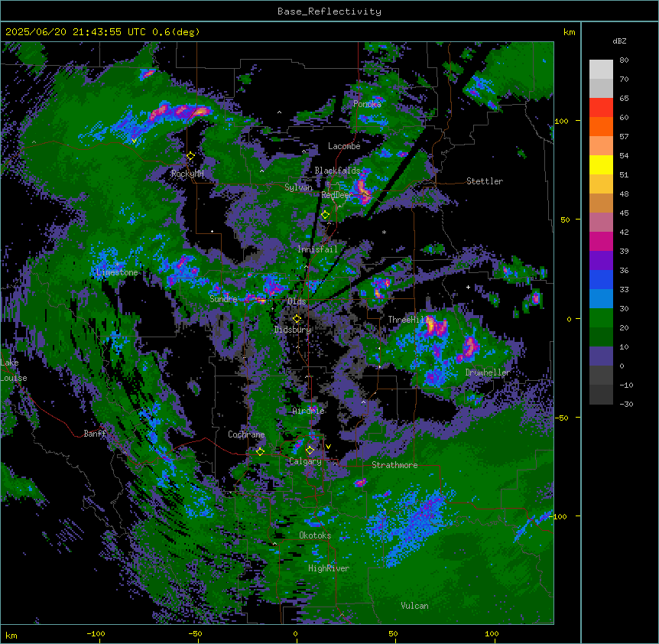Click the white asterisk marker above Limestone
The width and height of the screenshot is (659, 644).
click(117, 264)
